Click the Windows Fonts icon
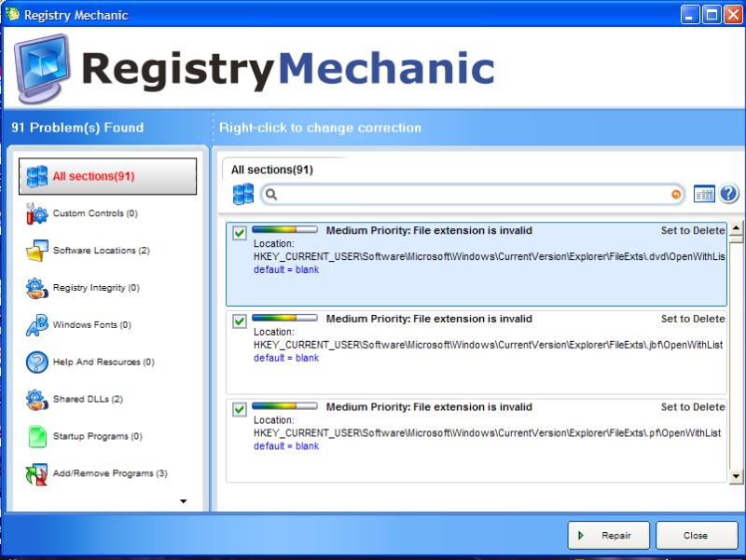This screenshot has width=746, height=560. click(36, 325)
